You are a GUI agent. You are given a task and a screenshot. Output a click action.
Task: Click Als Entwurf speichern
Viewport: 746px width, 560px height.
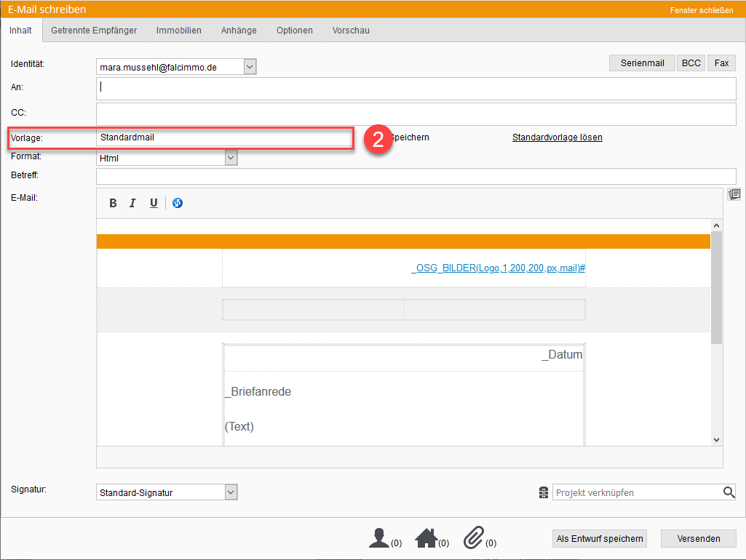tap(600, 539)
